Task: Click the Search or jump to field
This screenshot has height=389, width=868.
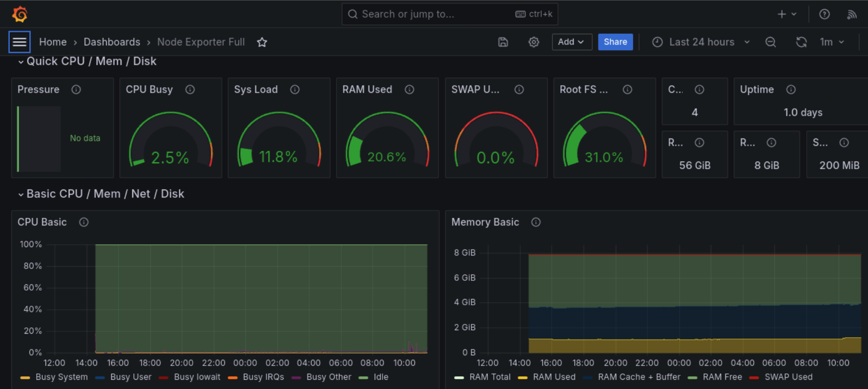Action: [x=450, y=14]
